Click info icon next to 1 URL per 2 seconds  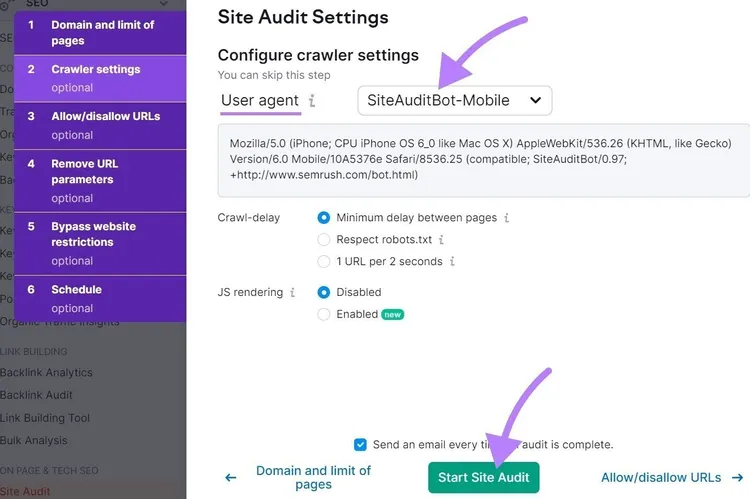tap(452, 261)
